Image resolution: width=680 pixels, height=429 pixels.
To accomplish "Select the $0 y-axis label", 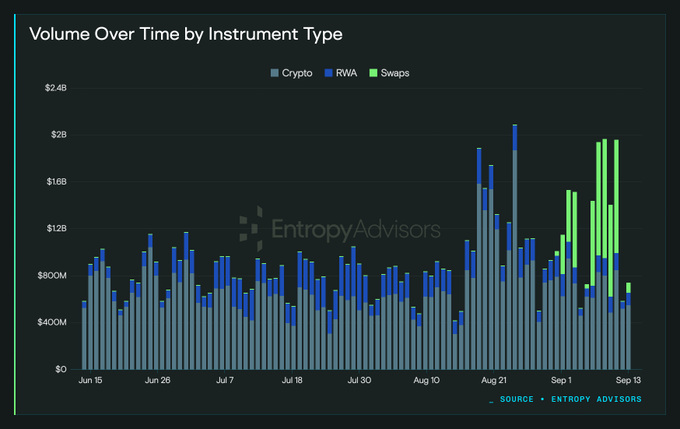I will click(61, 369).
